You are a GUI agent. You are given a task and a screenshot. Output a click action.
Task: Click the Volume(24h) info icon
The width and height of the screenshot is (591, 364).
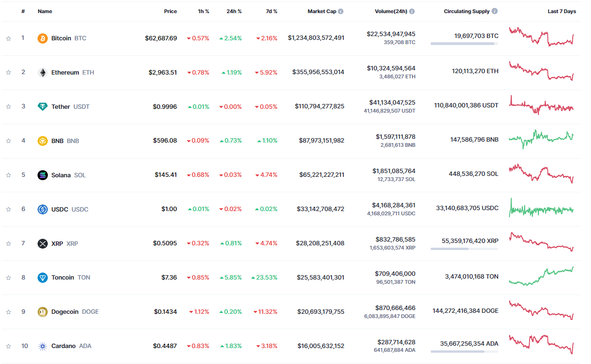click(x=412, y=11)
